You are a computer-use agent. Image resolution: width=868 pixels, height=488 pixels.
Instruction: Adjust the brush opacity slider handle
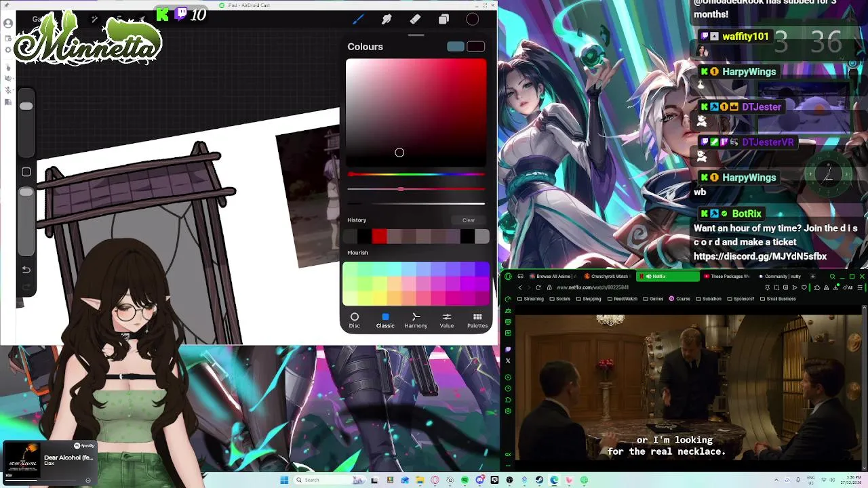[x=26, y=192]
